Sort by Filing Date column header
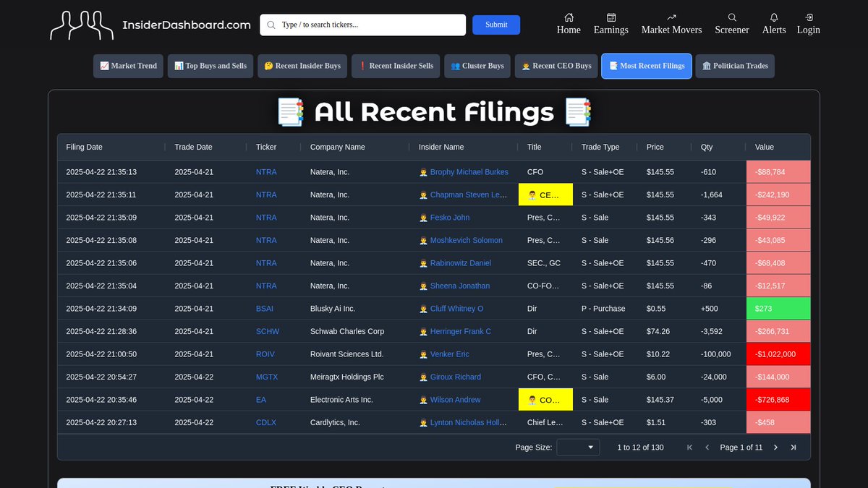This screenshot has height=488, width=868. (84, 147)
